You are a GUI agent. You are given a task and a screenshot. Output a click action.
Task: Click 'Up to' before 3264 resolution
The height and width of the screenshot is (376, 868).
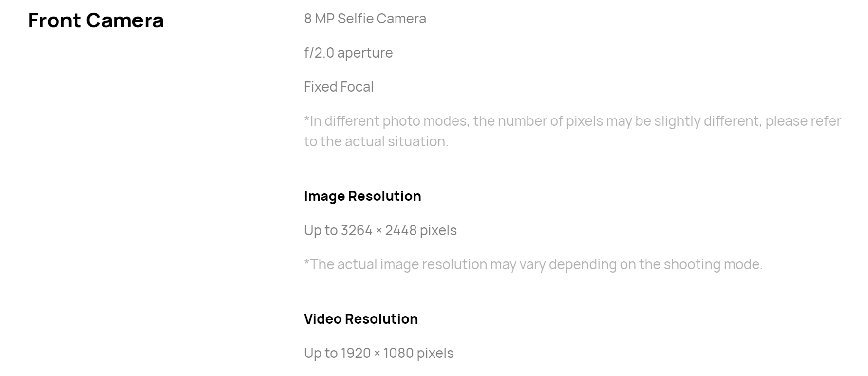click(321, 231)
